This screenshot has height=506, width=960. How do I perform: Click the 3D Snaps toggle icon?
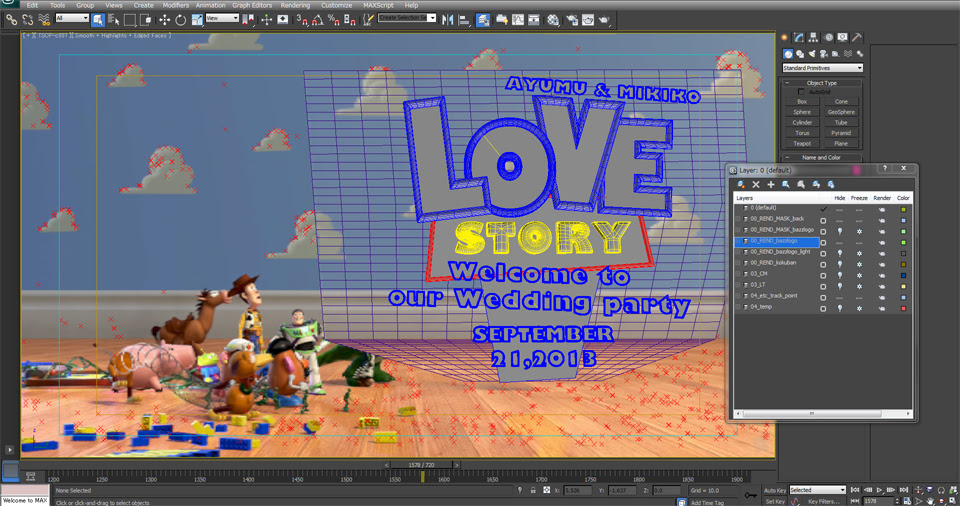[x=302, y=20]
